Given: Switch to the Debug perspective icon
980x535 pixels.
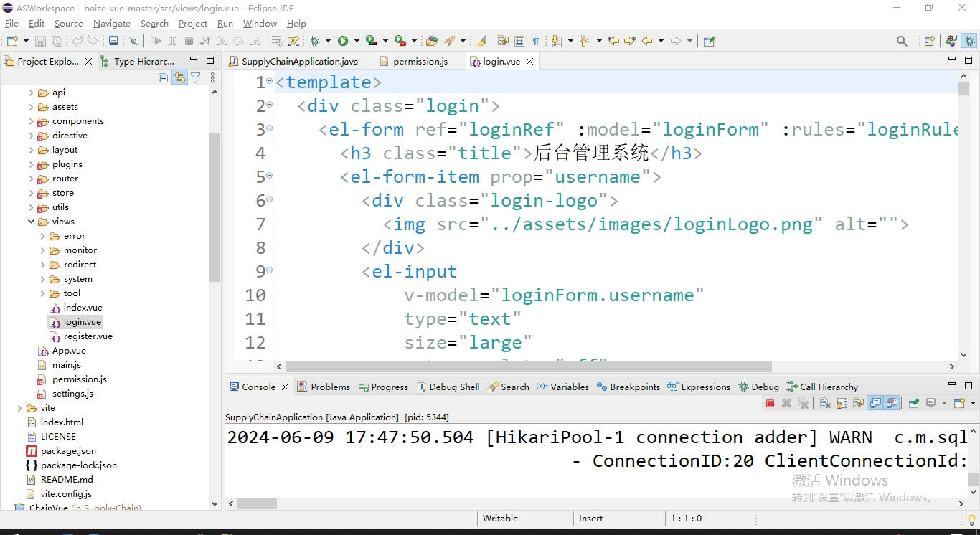Looking at the screenshot, I should [969, 41].
